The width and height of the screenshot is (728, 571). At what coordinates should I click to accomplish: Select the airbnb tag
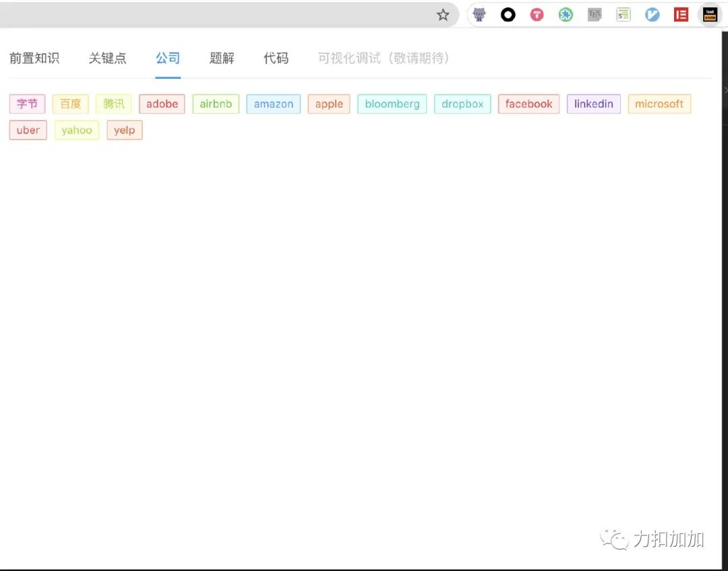216,104
